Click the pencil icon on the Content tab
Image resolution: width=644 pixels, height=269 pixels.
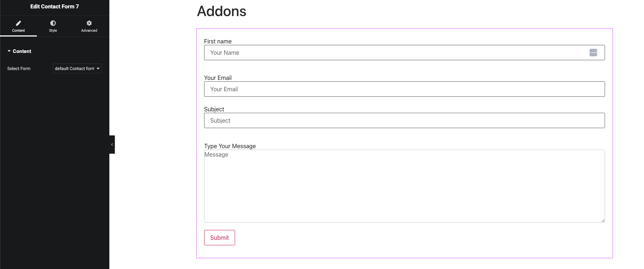click(18, 23)
